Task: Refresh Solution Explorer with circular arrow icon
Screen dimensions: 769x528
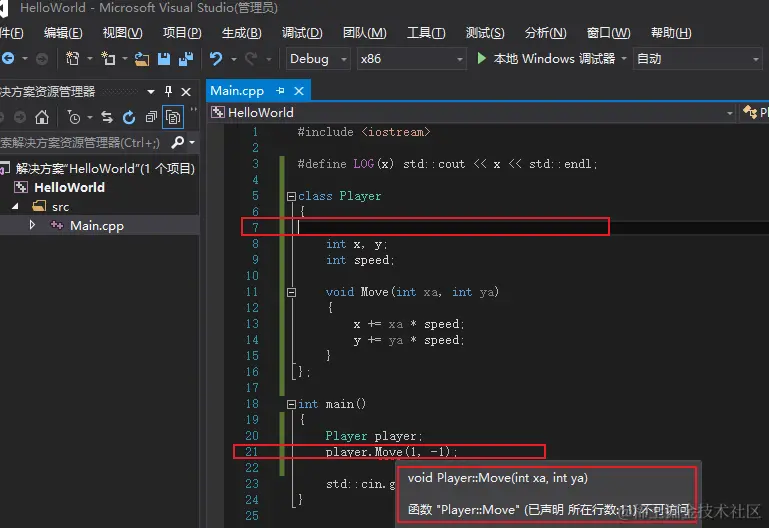Action: pos(129,117)
